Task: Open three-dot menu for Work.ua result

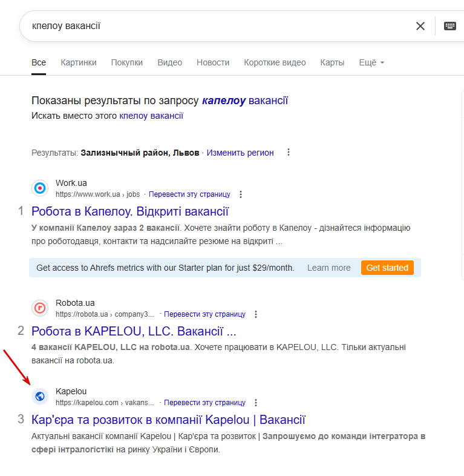Action: [241, 194]
